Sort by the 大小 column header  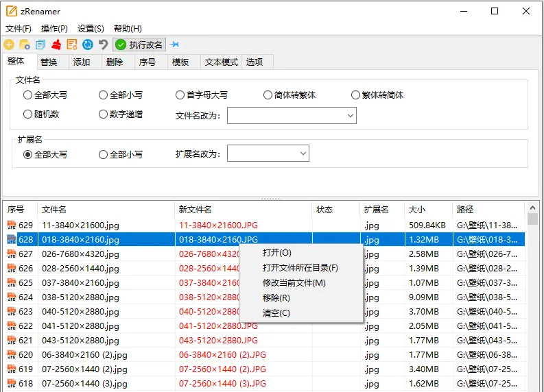[429, 209]
